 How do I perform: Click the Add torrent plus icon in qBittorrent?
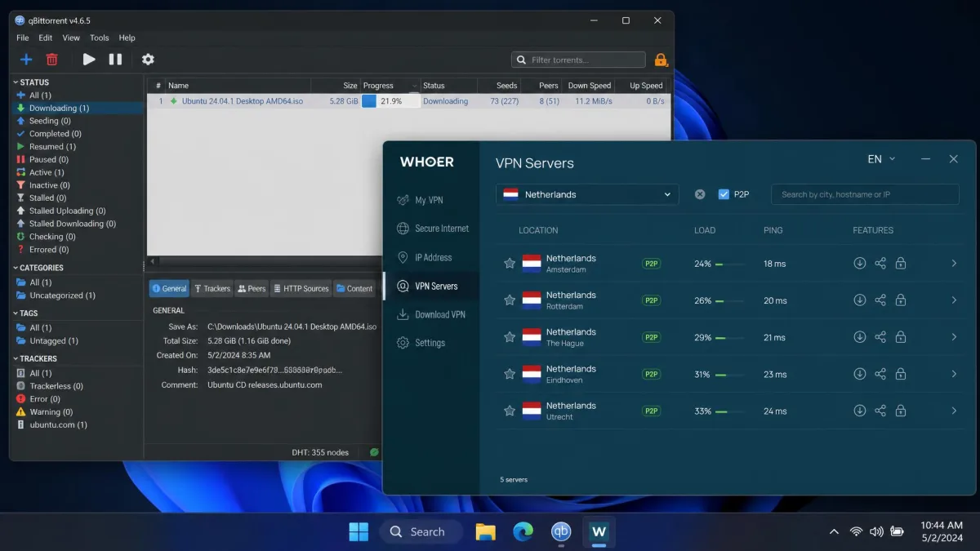point(26,59)
